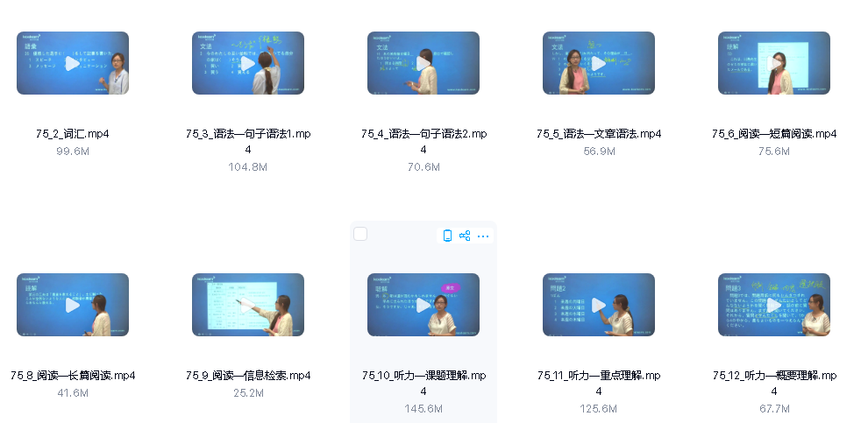Image resolution: width=868 pixels, height=423 pixels.
Task: Click the 25.2M file size label
Action: coord(248,392)
